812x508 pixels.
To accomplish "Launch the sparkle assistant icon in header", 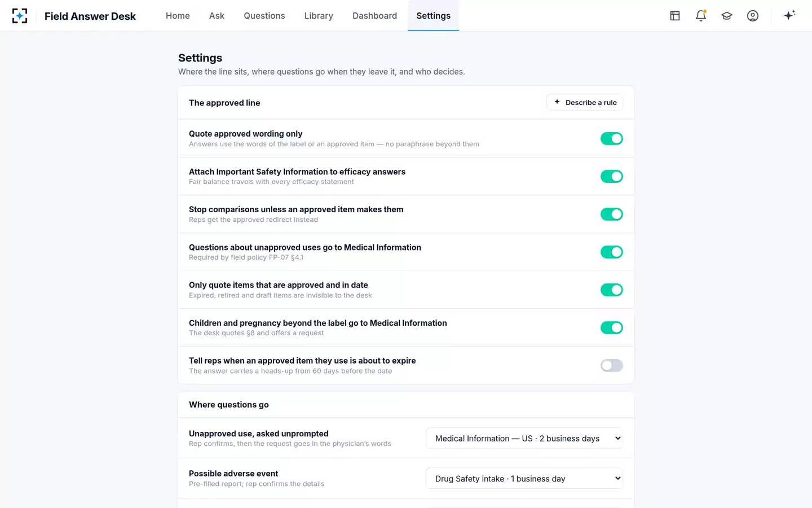I will [x=789, y=15].
